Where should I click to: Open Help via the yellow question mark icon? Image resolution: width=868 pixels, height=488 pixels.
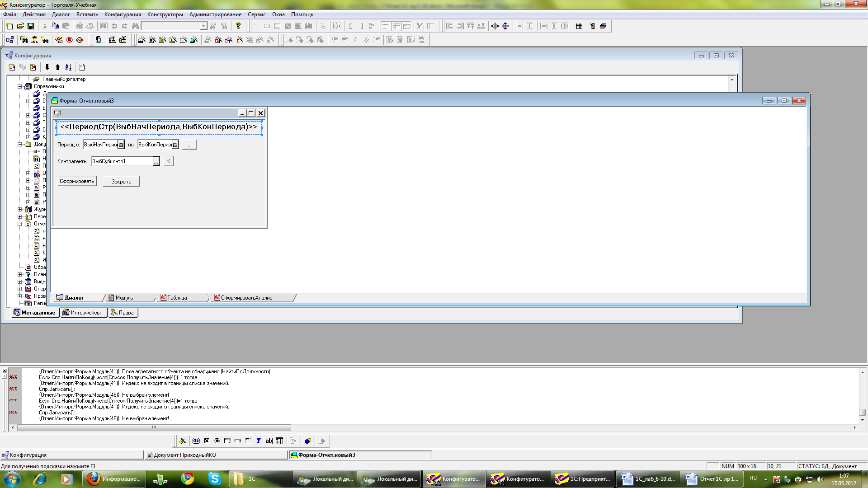[238, 26]
